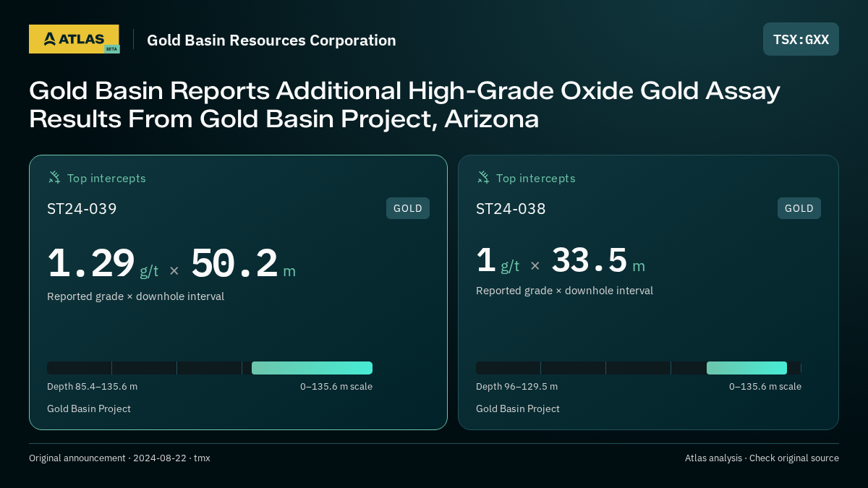Click the headline about oxide gold assay results

coord(404,105)
